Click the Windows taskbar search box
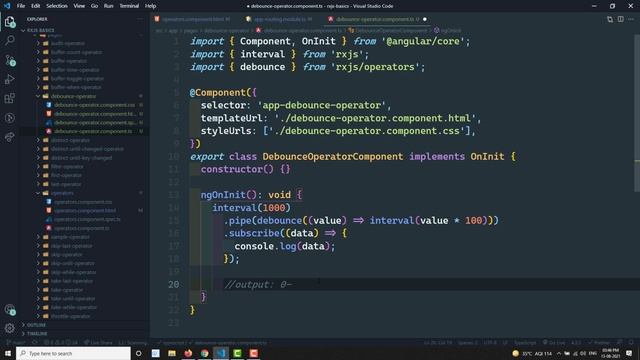Image resolution: width=640 pixels, height=360 pixels. coord(73,353)
